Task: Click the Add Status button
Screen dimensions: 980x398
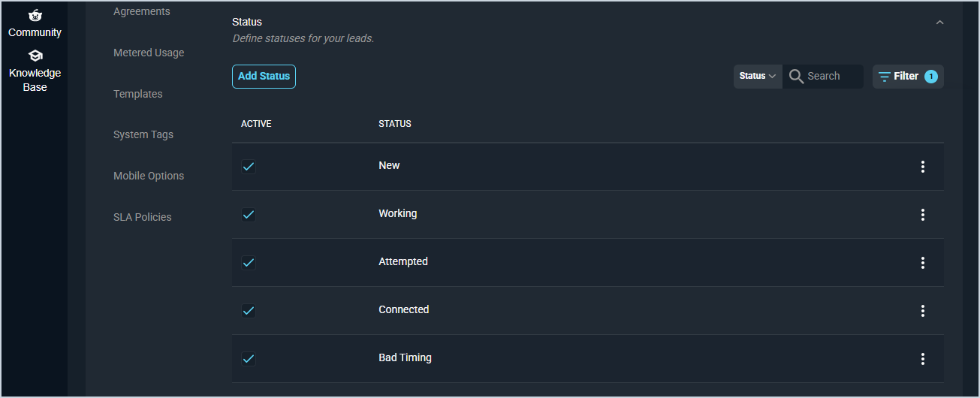Action: tap(264, 77)
